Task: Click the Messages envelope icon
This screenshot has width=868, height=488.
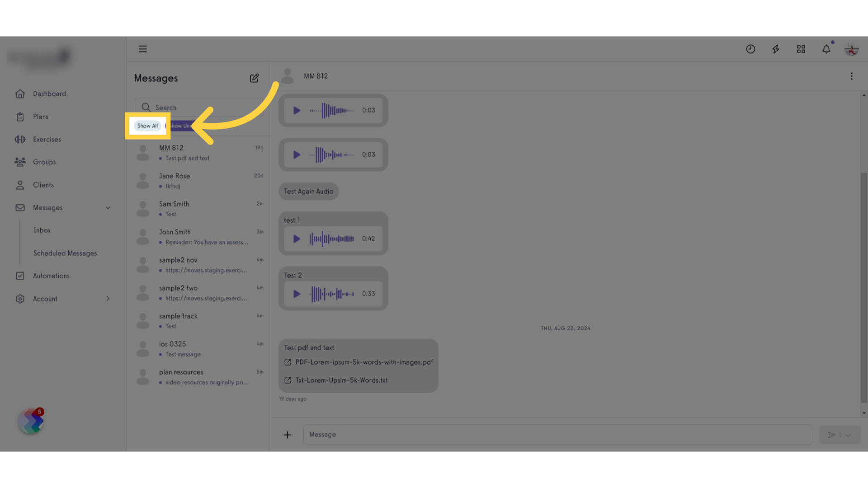Action: coord(20,208)
